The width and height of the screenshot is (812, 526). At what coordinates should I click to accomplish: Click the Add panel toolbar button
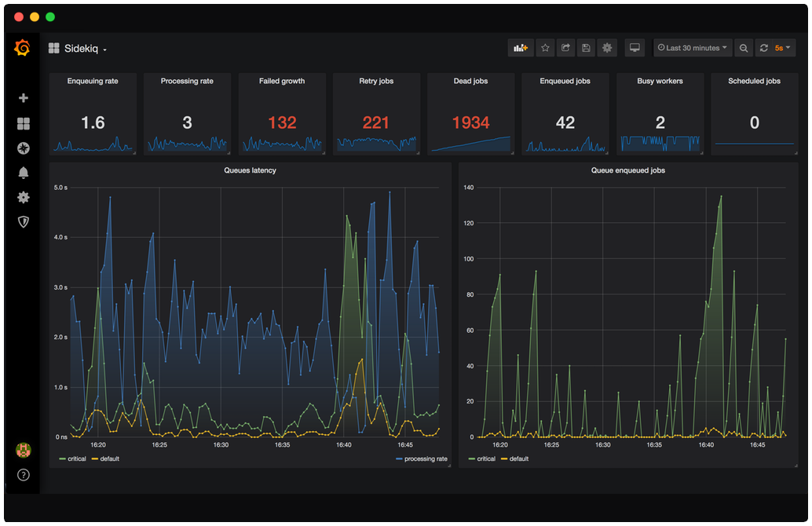pos(521,48)
